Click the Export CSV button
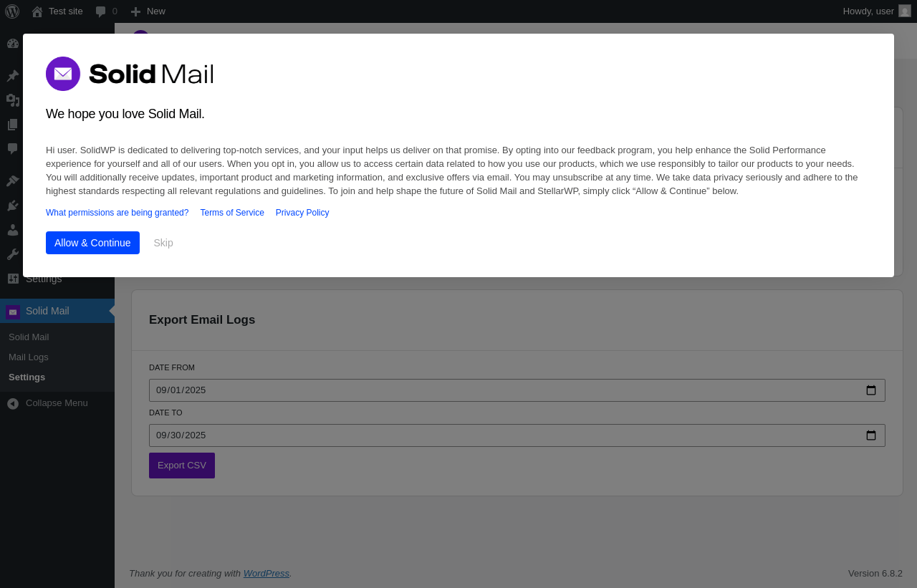 [x=182, y=466]
